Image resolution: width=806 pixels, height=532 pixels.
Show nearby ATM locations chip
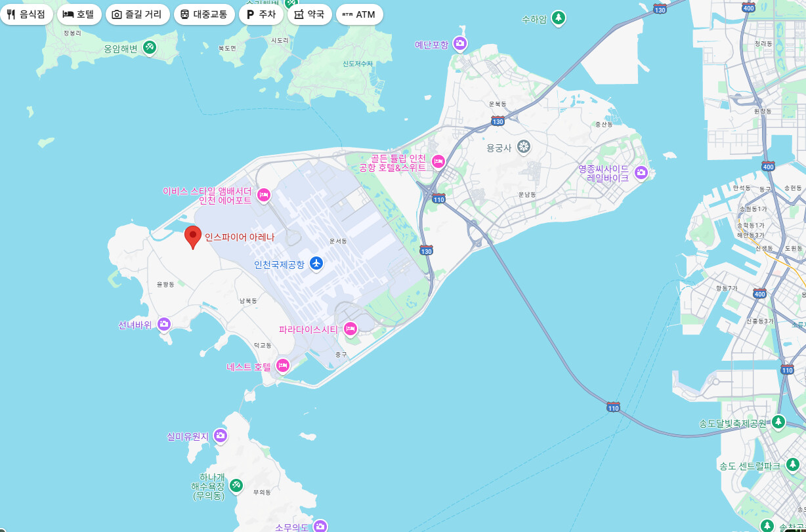tap(360, 14)
